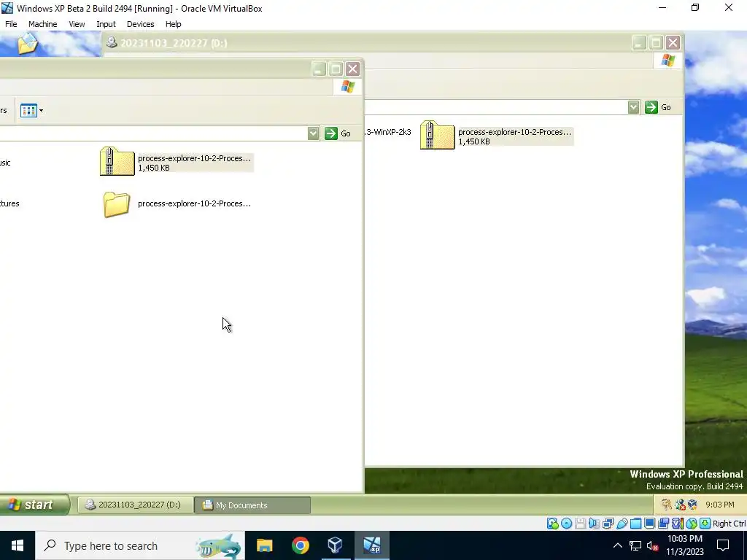747x560 pixels.
Task: Open the VirtualBox Help menu
Action: point(173,24)
